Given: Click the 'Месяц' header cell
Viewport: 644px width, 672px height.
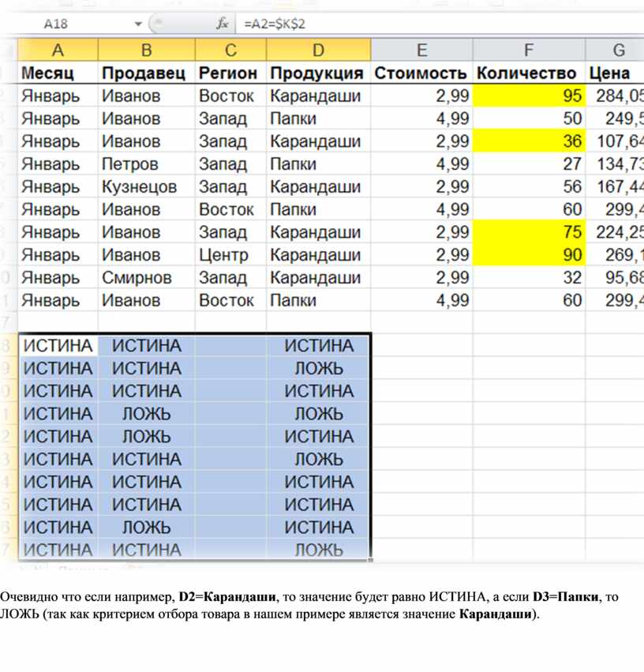Looking at the screenshot, I should click(58, 73).
